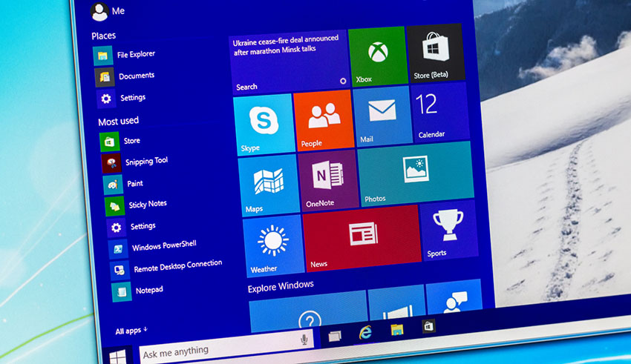Select the Settings label under Places
631x364 pixels.
(133, 97)
